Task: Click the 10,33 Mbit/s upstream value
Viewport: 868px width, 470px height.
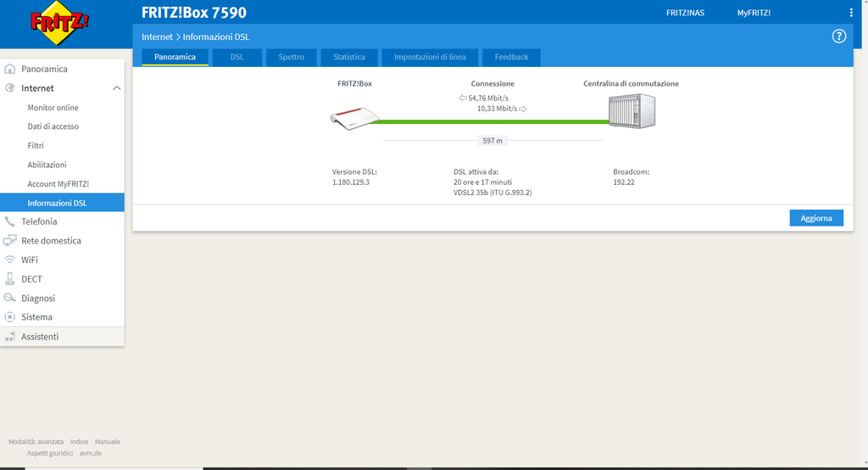Action: [497, 109]
